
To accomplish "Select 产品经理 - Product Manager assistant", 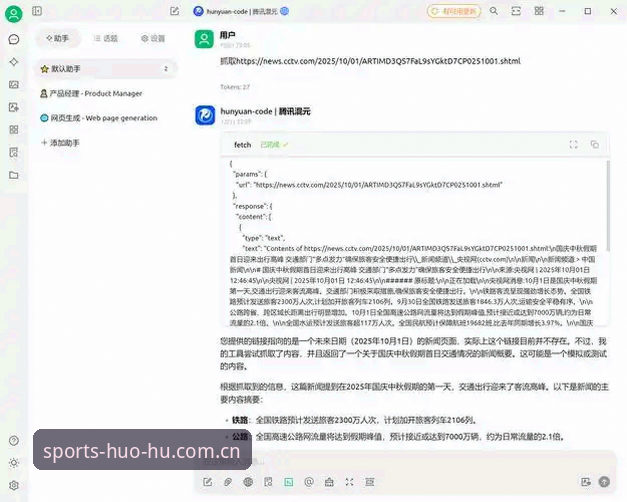I will [106, 94].
